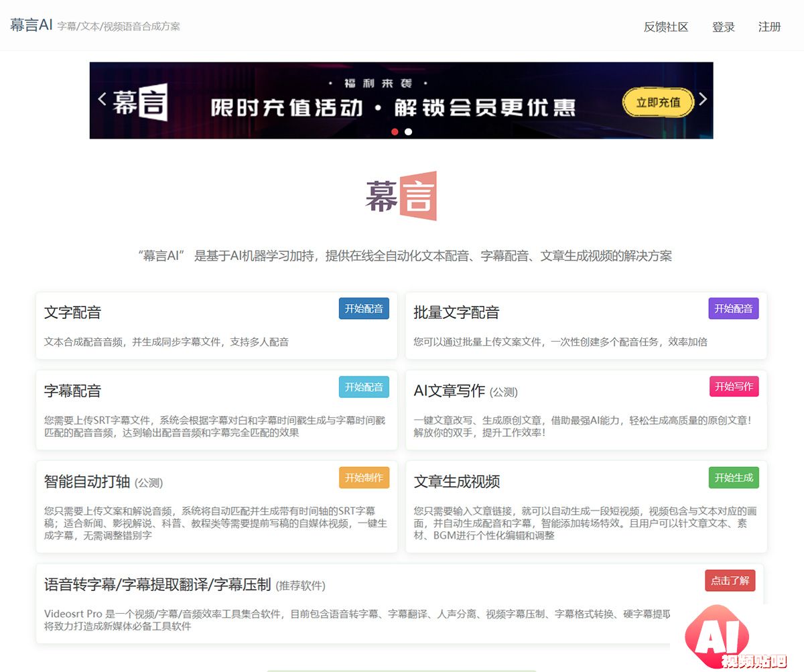804x672 pixels.
Task: Select the first red carousel dot
Action: [395, 131]
